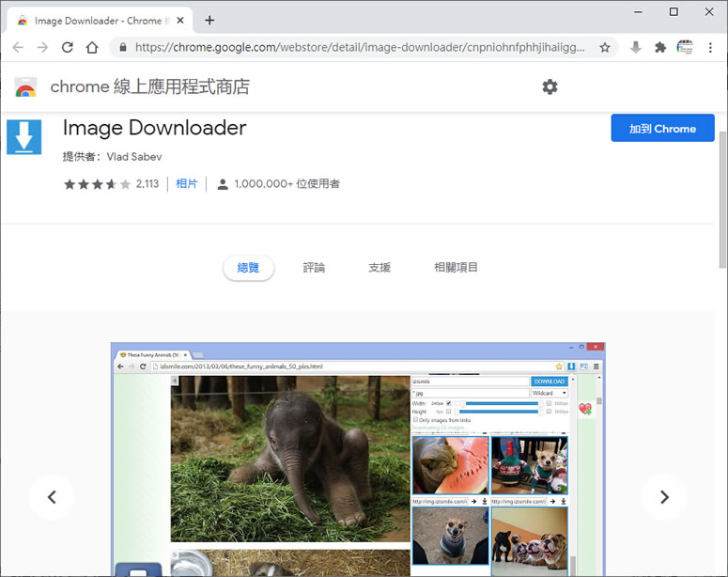Select the Image Downloader - Chrome tab

coord(100,21)
